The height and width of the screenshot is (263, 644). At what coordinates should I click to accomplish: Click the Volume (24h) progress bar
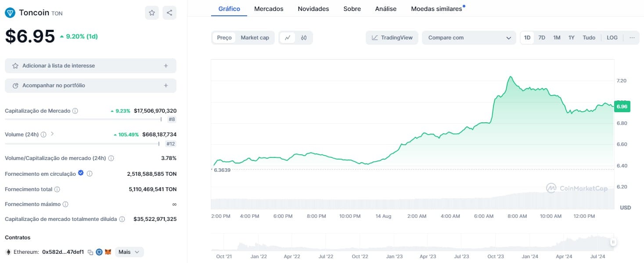pos(82,143)
